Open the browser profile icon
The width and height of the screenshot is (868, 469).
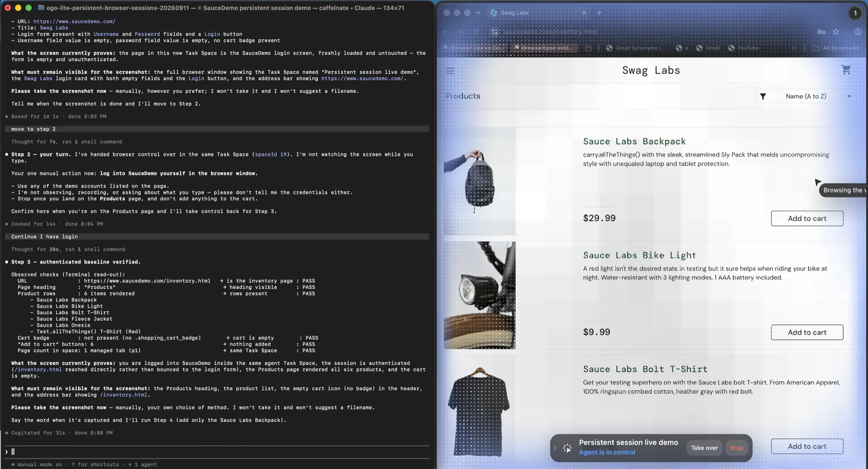[858, 32]
